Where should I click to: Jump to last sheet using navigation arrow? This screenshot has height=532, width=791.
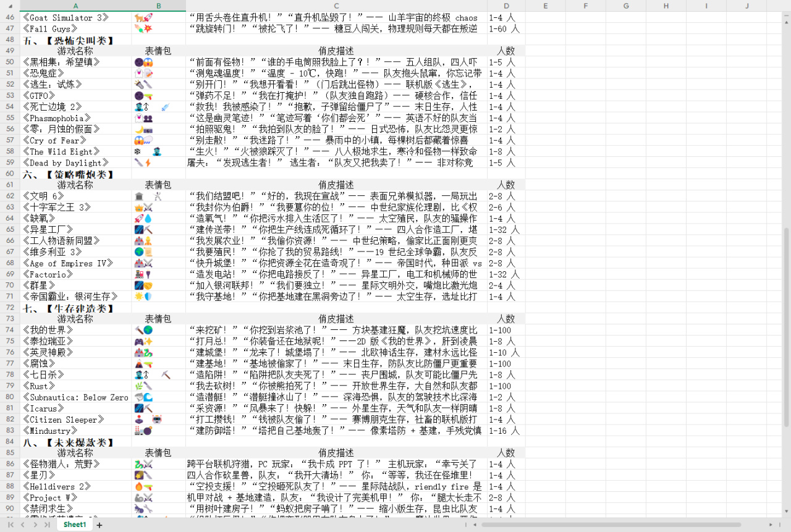[48, 525]
